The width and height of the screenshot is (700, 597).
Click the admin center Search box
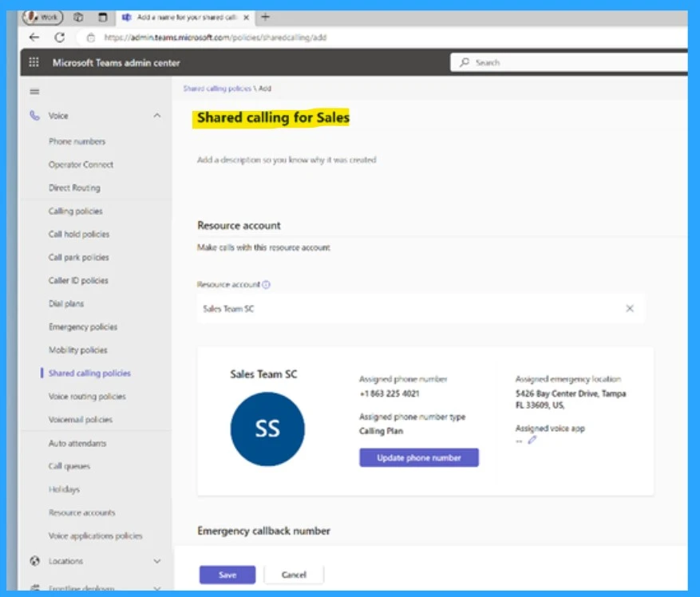[569, 62]
